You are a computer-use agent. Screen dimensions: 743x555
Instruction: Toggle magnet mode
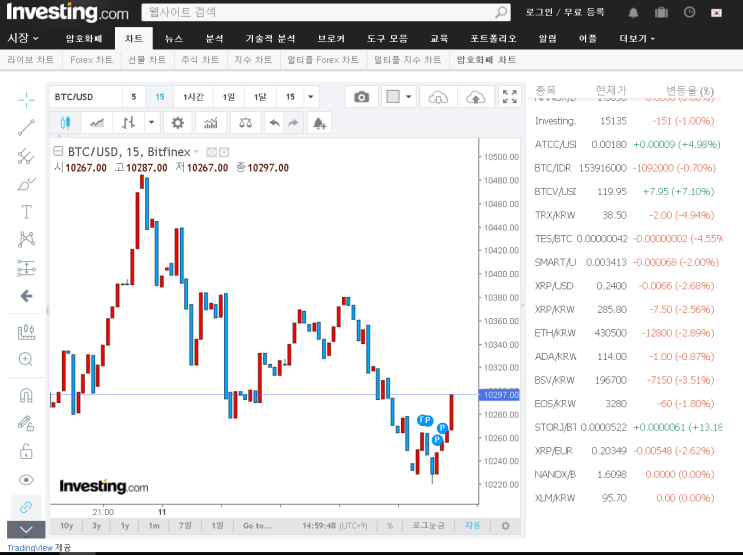tap(27, 395)
